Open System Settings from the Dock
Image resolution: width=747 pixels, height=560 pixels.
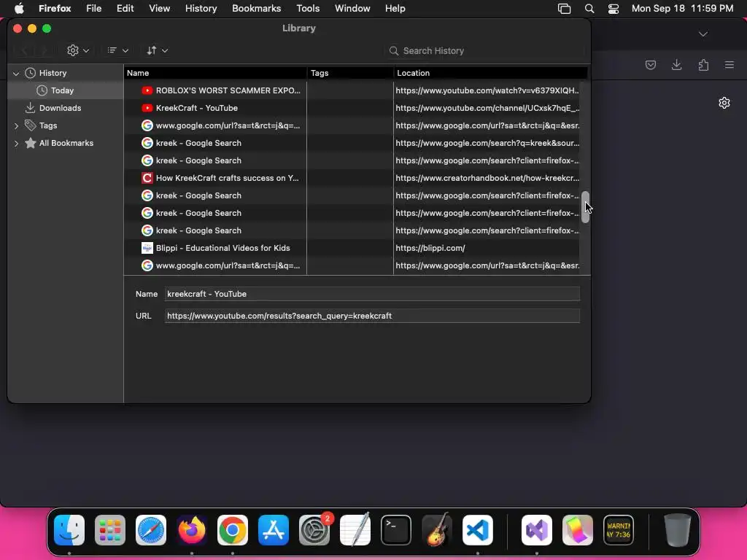pyautogui.click(x=314, y=530)
